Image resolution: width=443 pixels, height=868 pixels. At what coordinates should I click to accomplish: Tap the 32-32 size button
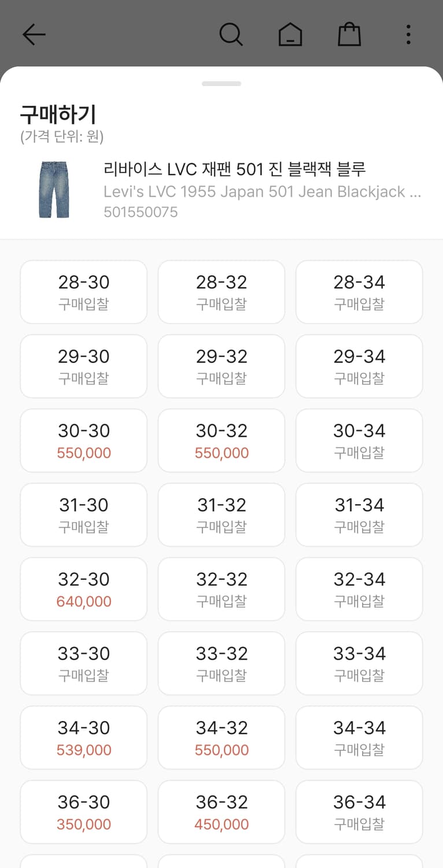221,589
